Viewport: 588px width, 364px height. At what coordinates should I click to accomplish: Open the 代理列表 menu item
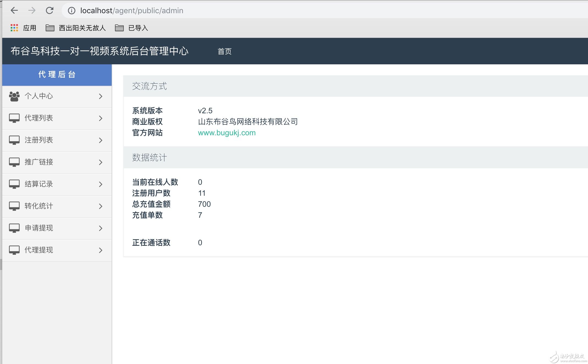(57, 118)
